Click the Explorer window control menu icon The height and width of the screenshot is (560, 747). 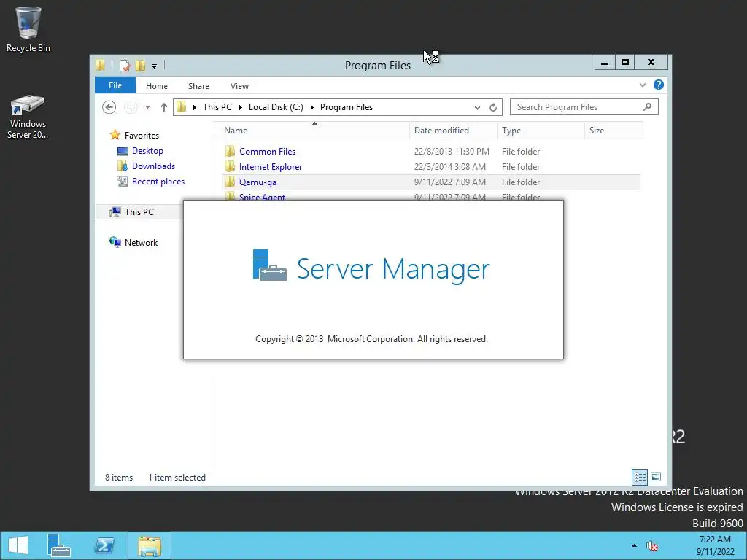[x=101, y=65]
